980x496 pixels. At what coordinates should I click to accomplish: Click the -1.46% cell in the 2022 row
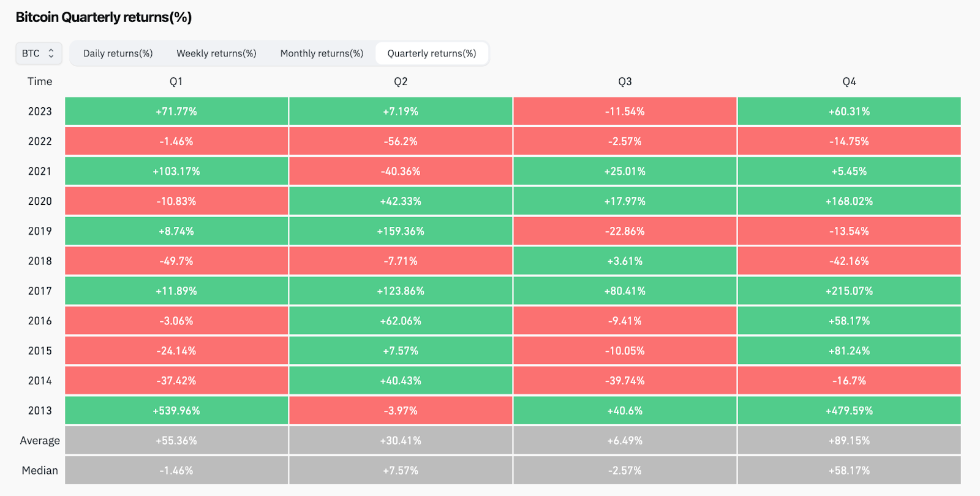[176, 142]
